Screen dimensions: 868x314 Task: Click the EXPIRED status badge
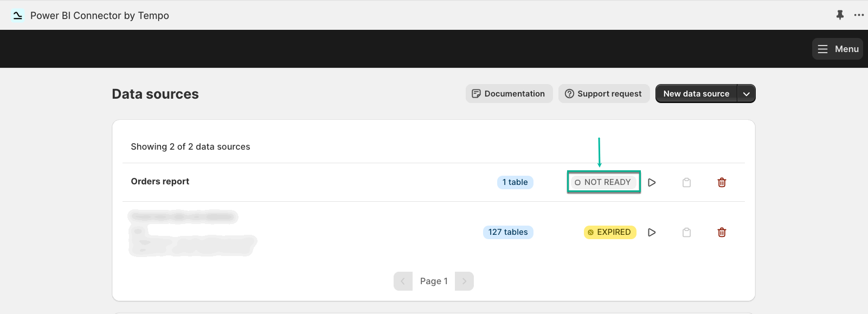[x=609, y=232]
